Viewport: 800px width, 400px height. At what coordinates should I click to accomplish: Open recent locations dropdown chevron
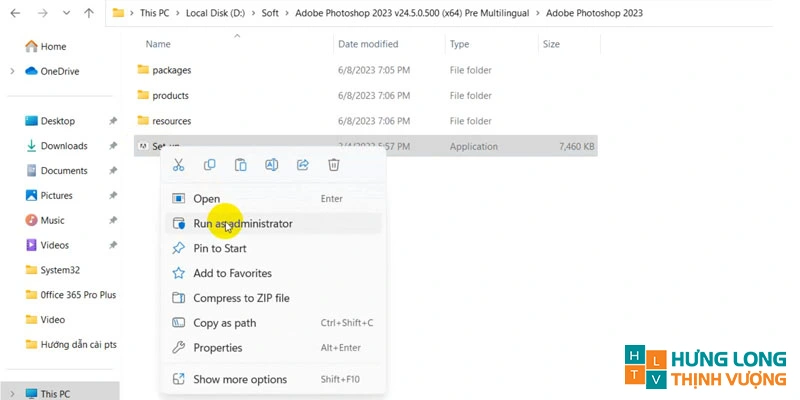(x=66, y=13)
